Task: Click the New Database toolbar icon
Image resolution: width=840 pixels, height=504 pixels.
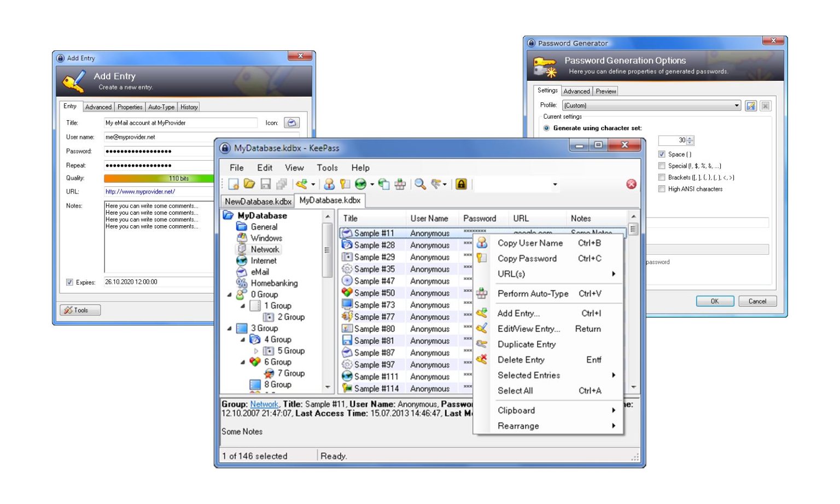Action: (x=234, y=184)
